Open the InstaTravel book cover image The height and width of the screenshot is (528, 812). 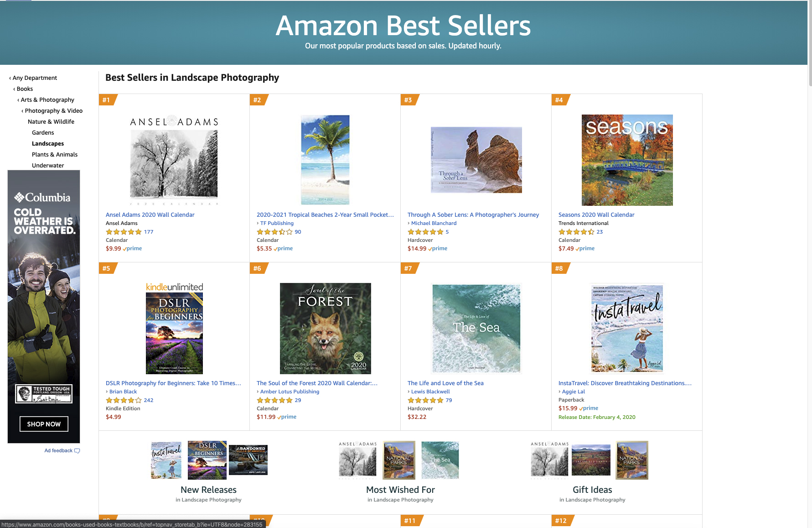tap(627, 329)
